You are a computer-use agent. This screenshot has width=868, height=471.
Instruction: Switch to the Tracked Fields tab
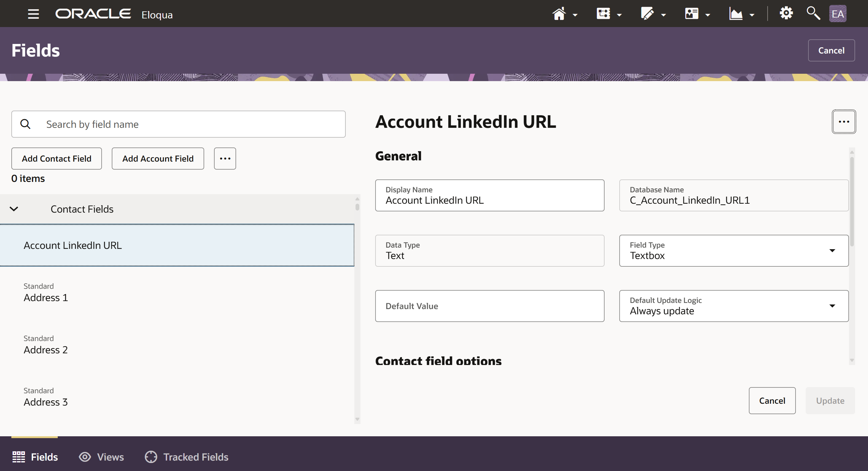point(187,457)
